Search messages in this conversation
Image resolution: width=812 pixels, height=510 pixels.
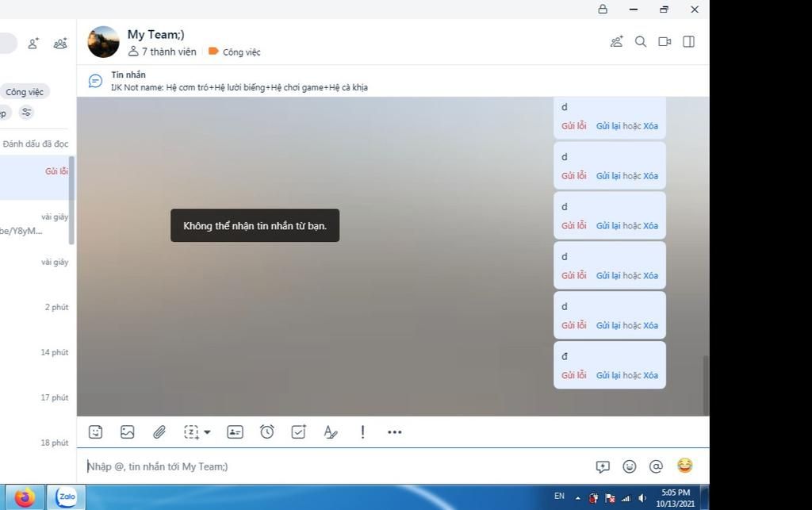tap(641, 41)
